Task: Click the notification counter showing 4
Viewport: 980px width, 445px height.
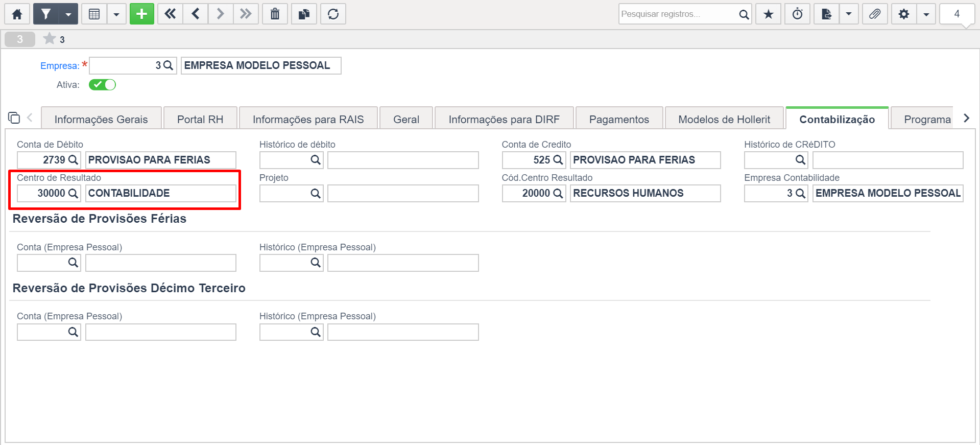Action: [x=957, y=14]
